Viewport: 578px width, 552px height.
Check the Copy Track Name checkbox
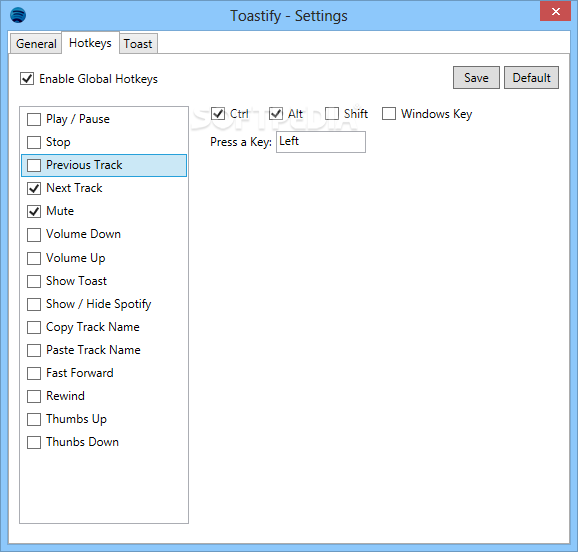click(34, 327)
